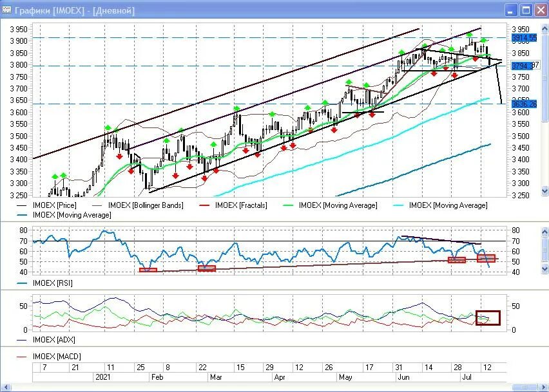Viewport: 549px width, 392px height.
Task: Click date label 7 on time axis
Action: (44, 368)
